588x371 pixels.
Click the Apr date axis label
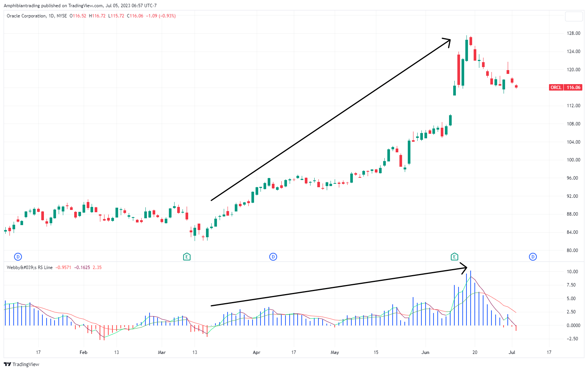click(x=256, y=352)
